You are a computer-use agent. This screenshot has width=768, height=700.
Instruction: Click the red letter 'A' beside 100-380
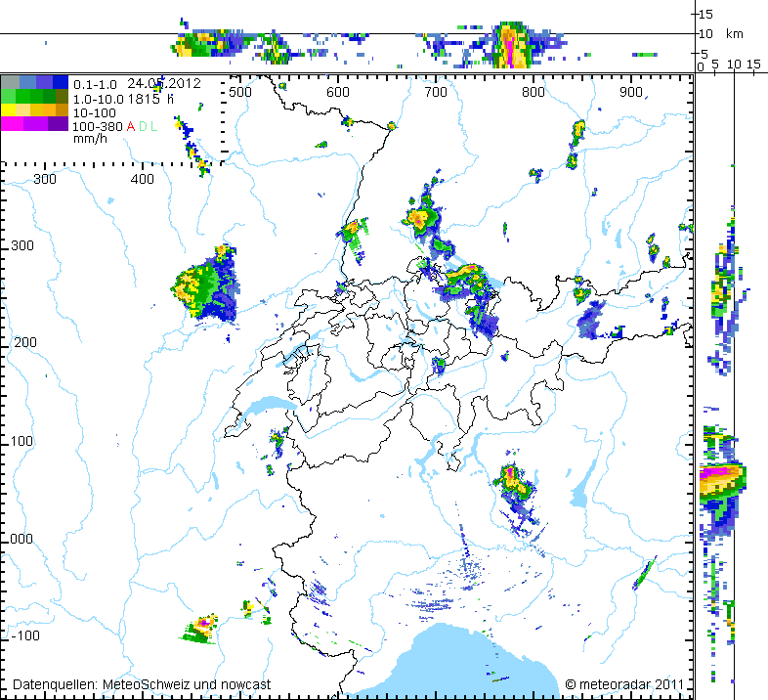(x=130, y=126)
